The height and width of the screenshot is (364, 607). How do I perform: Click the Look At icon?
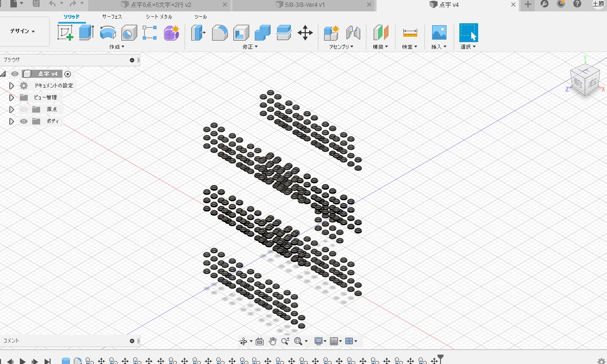tap(259, 341)
